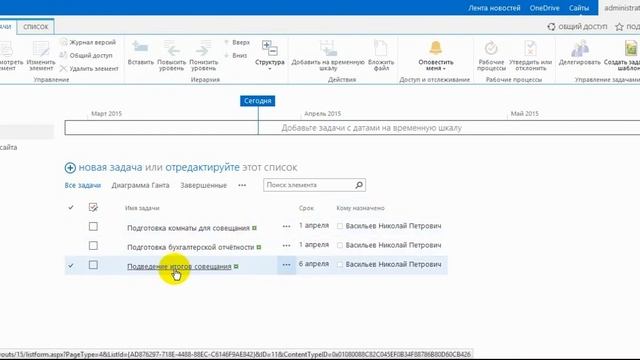Click Create task template (Создать задачу по шаблону) icon
Screen dimensions: 640x360
[x=631, y=48]
